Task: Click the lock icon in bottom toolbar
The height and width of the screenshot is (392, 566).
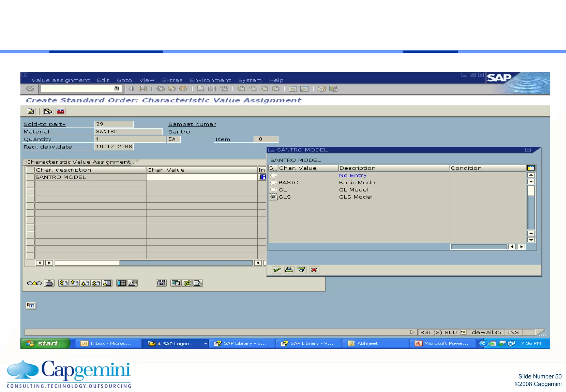Action: [49, 283]
